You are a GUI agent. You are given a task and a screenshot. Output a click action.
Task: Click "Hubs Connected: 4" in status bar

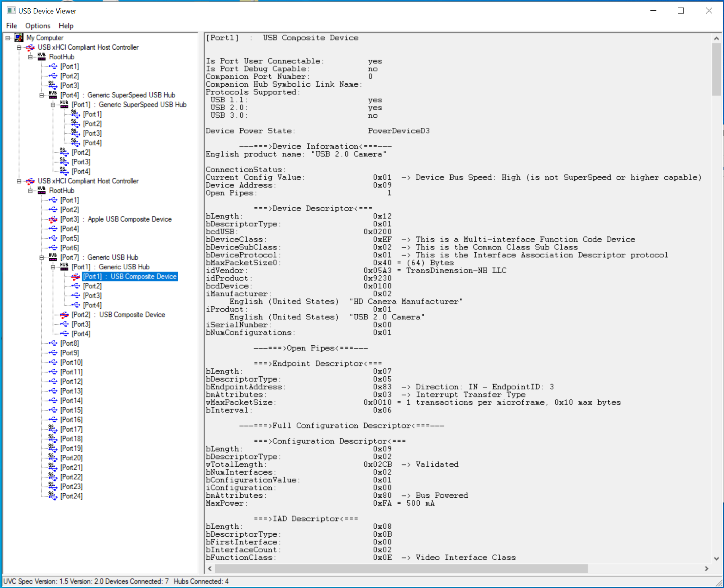(x=201, y=581)
